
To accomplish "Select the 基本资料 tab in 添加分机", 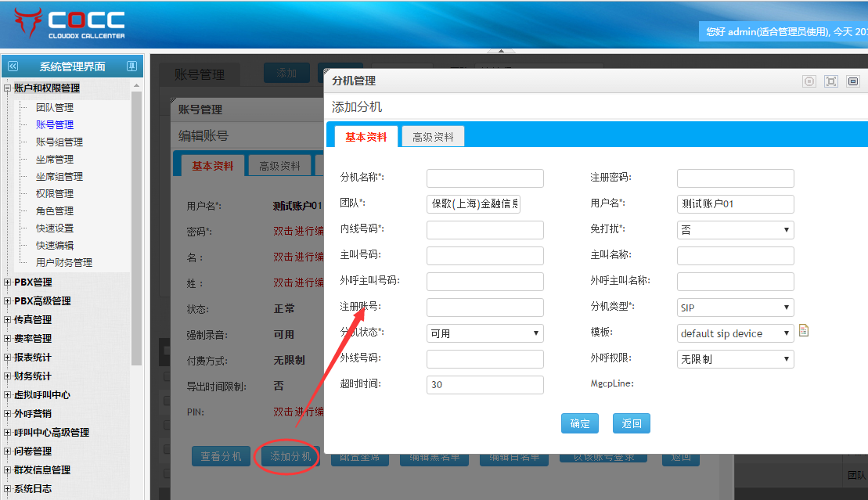I will 366,137.
